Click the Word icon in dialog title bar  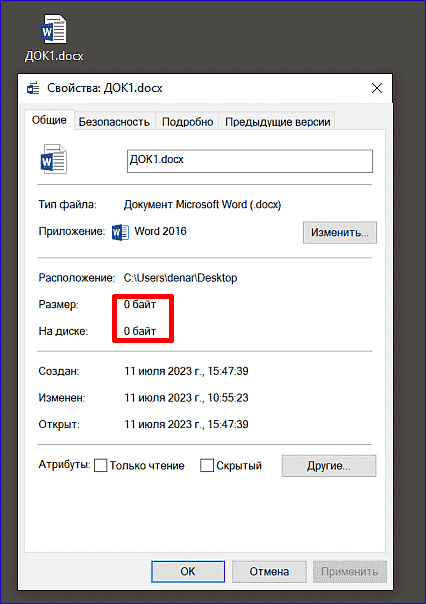(x=33, y=88)
